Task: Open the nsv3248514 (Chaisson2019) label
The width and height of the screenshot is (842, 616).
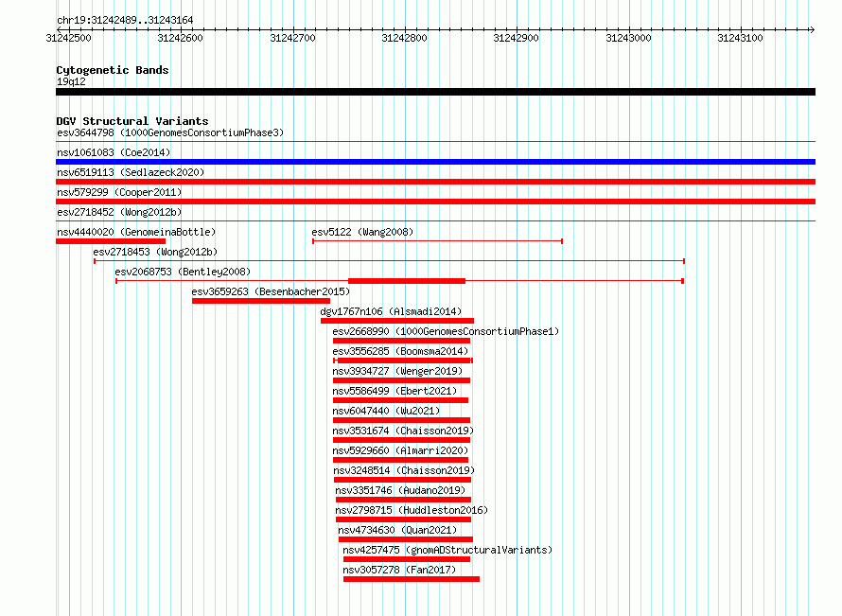Action: [404, 470]
